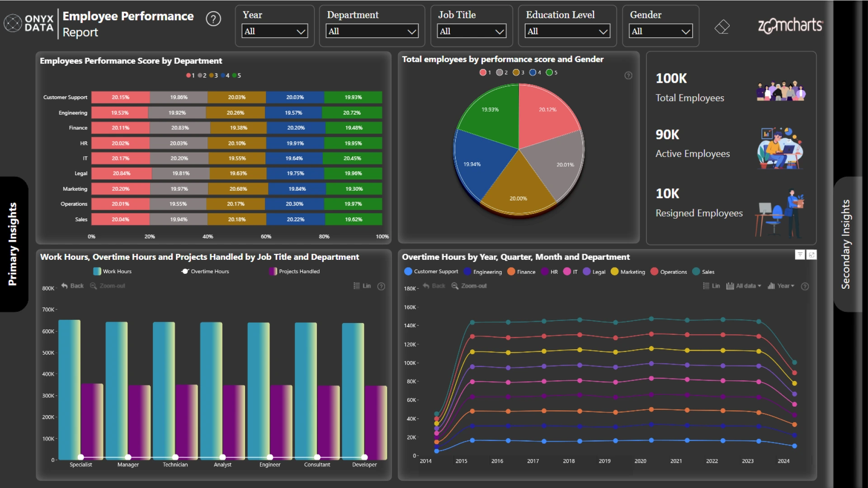Click the focus mode icon on the overtime visual
868x488 pixels.
[811, 255]
